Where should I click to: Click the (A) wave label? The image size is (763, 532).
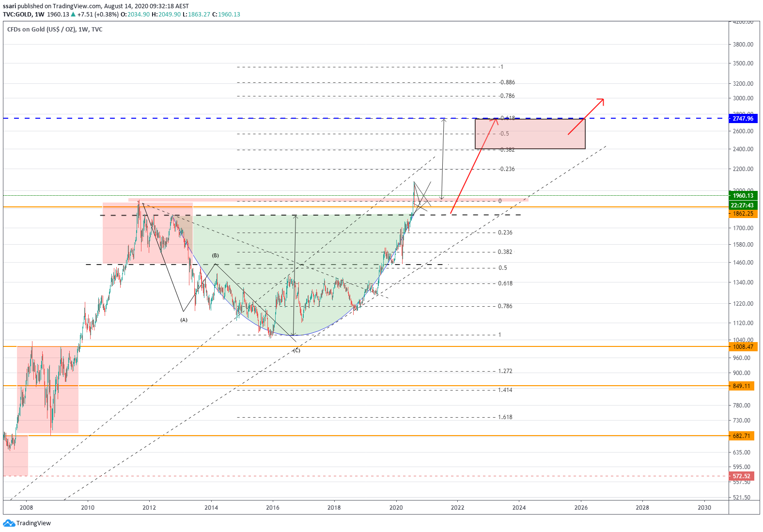point(184,320)
